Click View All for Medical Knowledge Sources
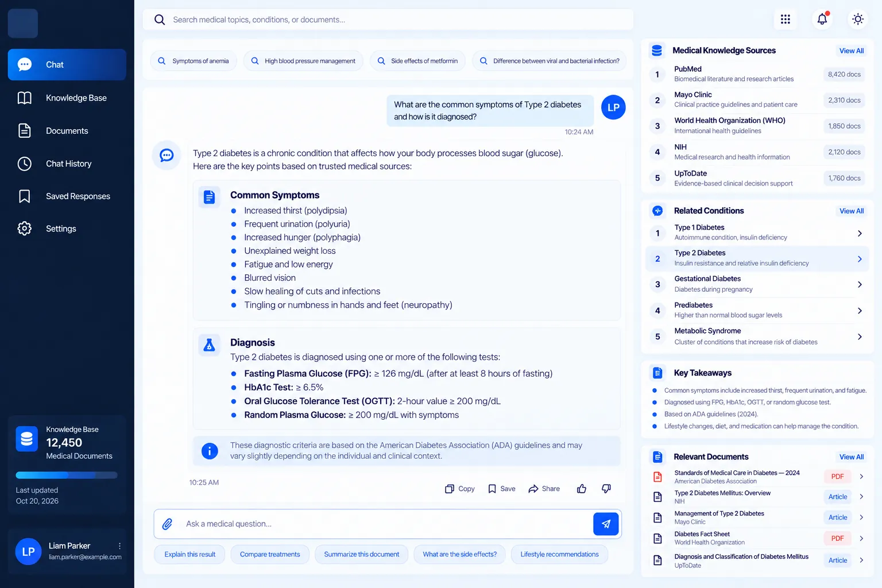Viewport: 882px width, 588px height. 851,51
